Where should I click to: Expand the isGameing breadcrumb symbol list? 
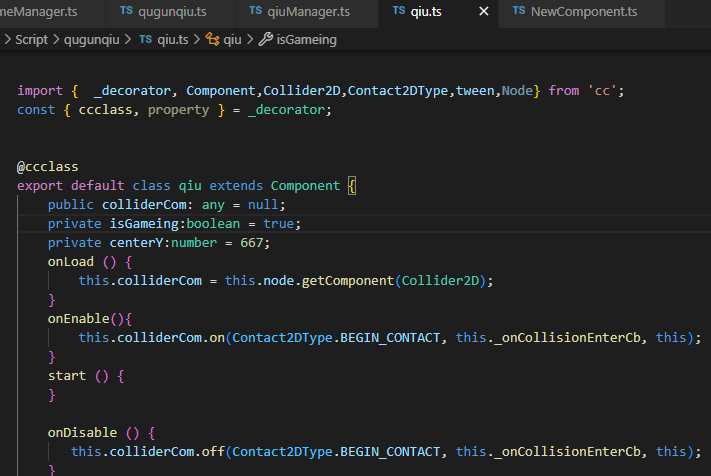pos(307,40)
